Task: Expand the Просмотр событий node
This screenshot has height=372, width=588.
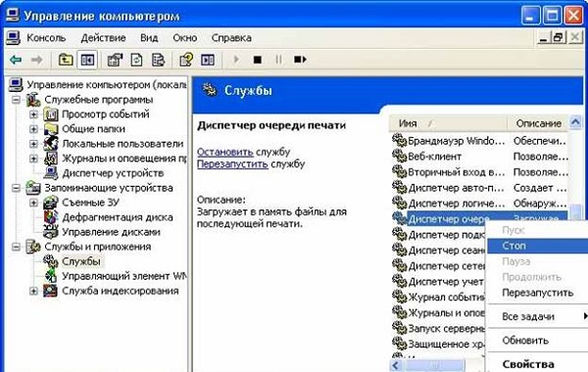Action: pos(33,115)
